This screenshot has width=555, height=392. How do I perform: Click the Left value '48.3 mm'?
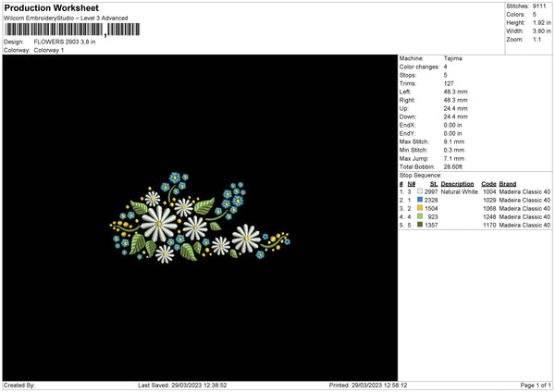point(455,92)
